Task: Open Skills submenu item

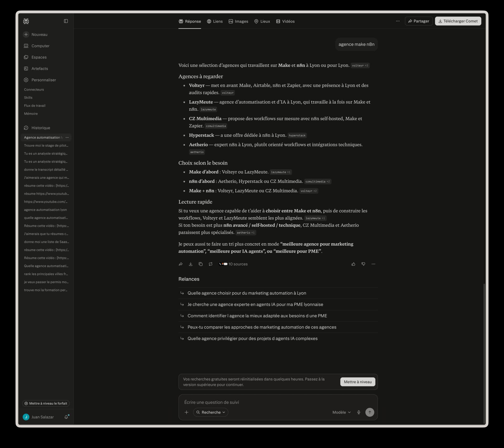Action: click(x=28, y=97)
